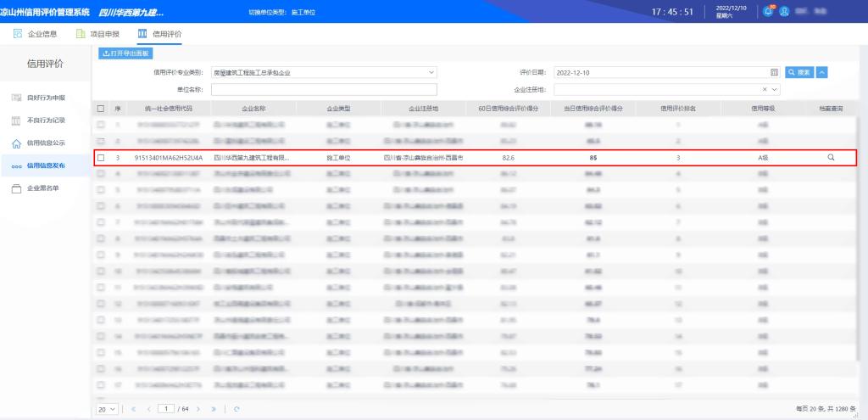
Task: Click code 91513401MA62H52U4A cell
Action: 169,158
